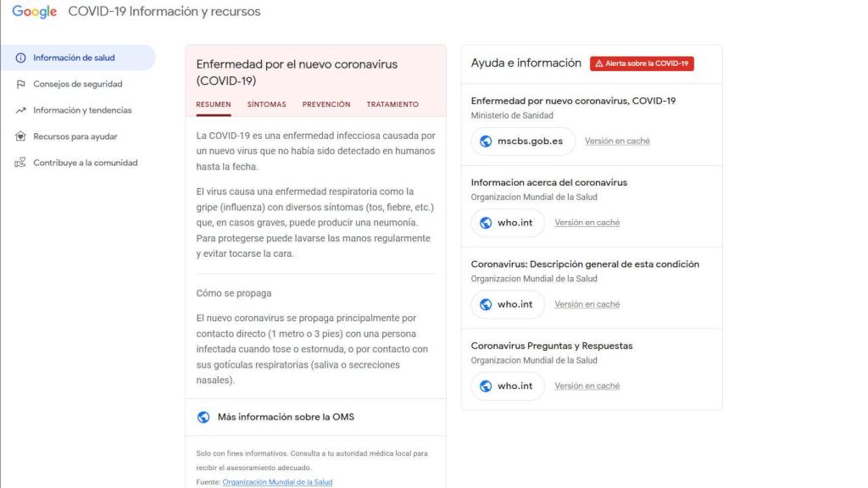
Task: Click Más información sobre la OMS
Action: pyautogui.click(x=315, y=417)
